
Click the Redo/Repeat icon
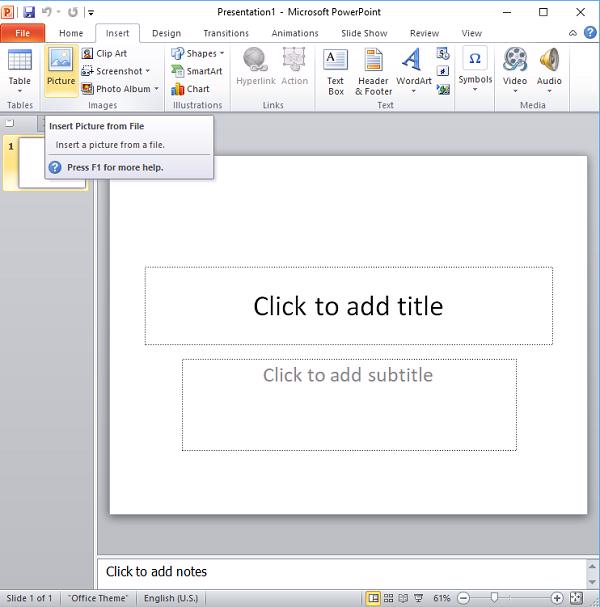pyautogui.click(x=72, y=12)
